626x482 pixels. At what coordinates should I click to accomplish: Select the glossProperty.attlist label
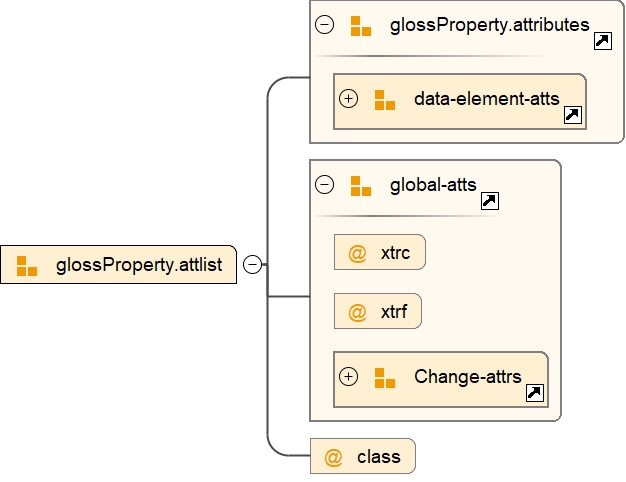pos(139,265)
